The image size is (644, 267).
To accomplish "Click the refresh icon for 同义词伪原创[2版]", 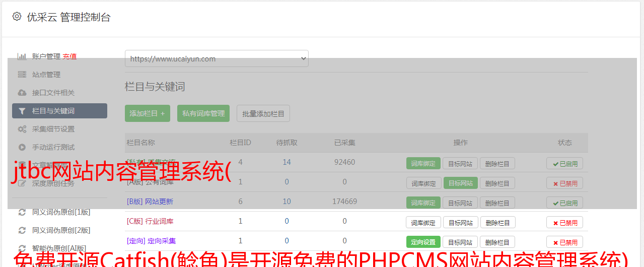I will click(22, 230).
